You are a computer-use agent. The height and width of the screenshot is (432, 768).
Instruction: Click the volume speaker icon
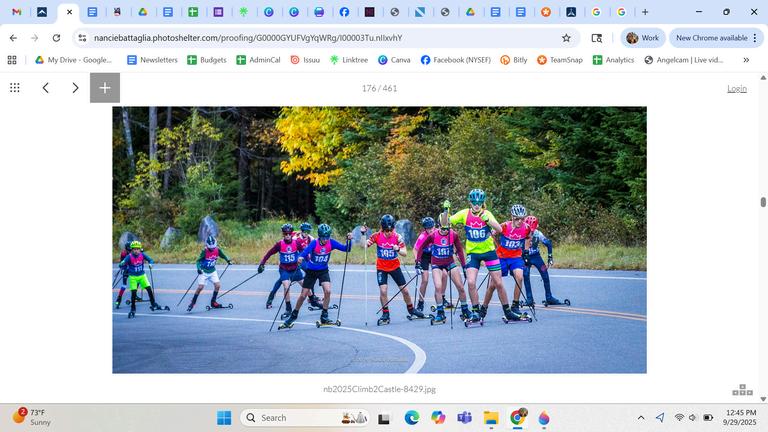[x=693, y=418]
